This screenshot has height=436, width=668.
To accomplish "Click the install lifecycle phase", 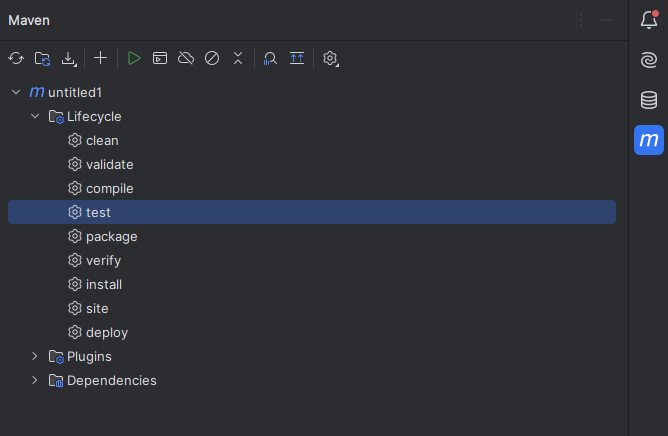I will point(104,284).
